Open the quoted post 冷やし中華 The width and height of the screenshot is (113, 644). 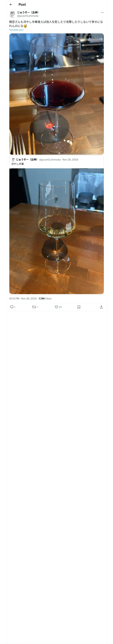coord(56,162)
